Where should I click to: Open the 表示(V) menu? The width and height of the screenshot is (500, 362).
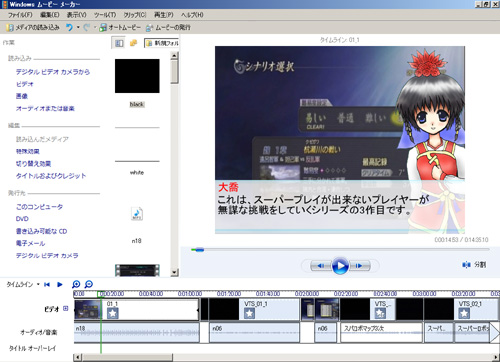(x=76, y=15)
